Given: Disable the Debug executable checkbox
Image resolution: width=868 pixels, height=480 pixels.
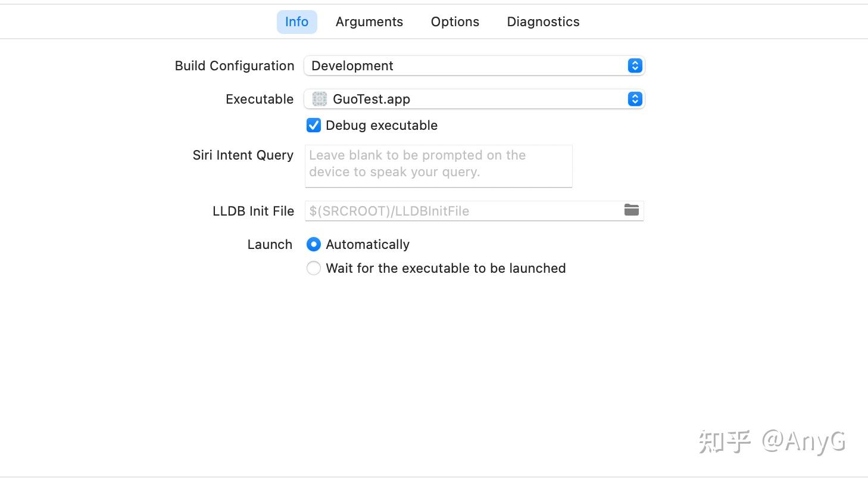Looking at the screenshot, I should pyautogui.click(x=314, y=126).
